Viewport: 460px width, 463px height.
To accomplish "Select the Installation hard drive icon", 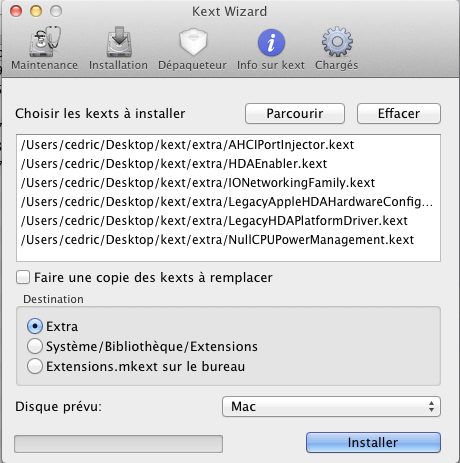I will coord(119,42).
